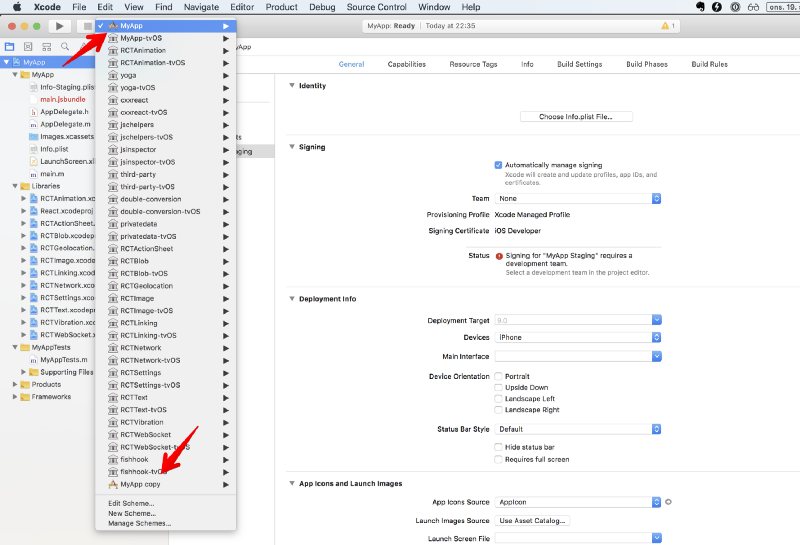Select the RCTAnimation scheme

[x=166, y=51]
